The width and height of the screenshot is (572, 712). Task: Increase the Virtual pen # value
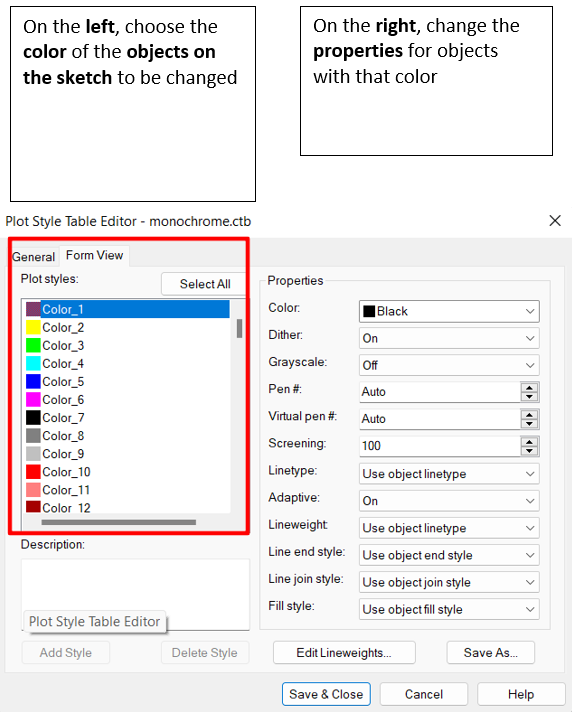[x=529, y=414]
